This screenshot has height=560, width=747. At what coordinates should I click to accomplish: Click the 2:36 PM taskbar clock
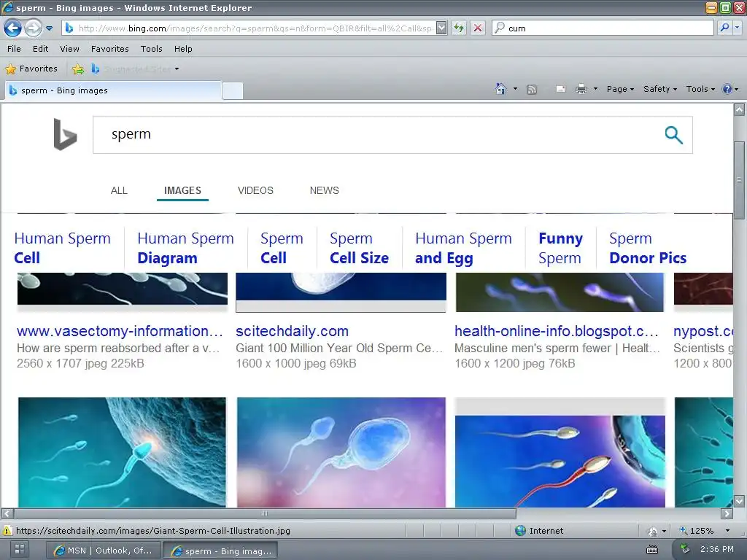(716, 549)
